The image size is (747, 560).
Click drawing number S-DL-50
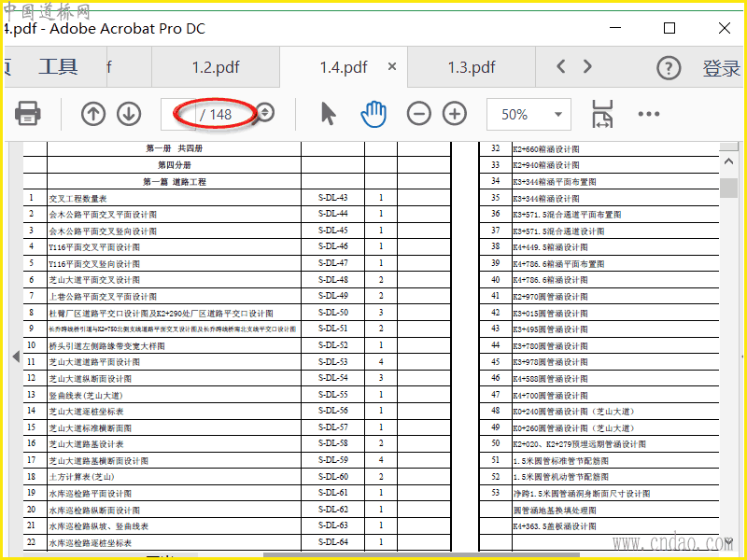click(333, 313)
